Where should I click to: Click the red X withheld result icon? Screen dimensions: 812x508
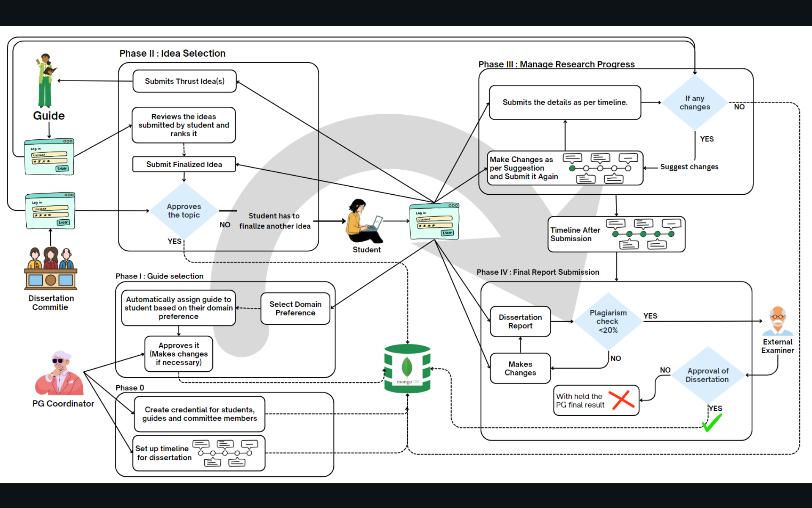[x=621, y=400]
